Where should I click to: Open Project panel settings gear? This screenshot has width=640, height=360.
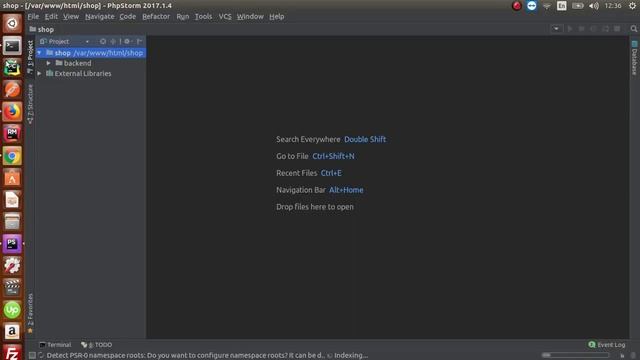[x=127, y=41]
